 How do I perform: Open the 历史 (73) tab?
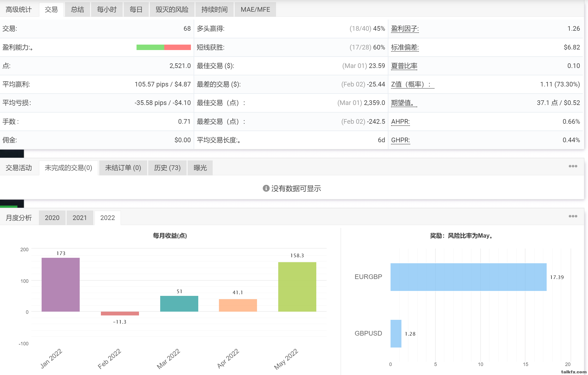(x=167, y=168)
